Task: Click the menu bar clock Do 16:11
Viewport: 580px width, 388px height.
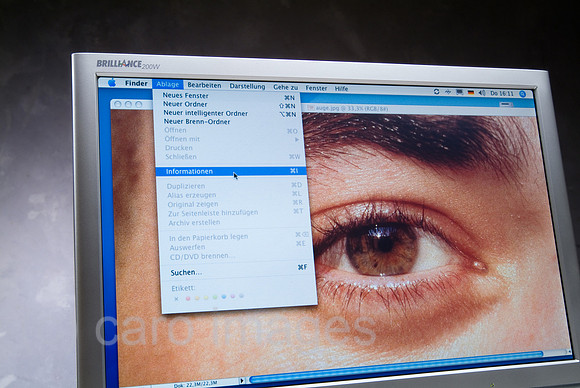Action: pos(502,94)
